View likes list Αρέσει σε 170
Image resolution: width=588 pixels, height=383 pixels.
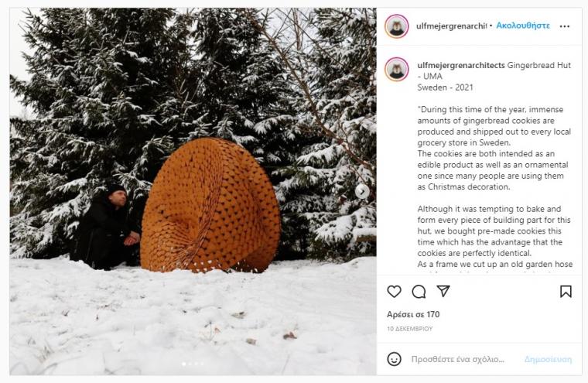[413, 314]
